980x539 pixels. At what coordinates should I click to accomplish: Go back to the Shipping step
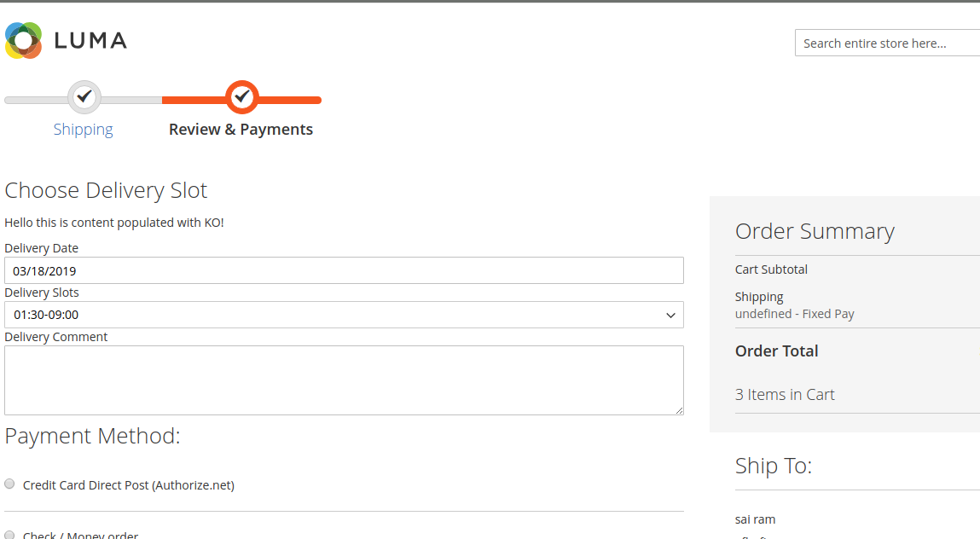[x=83, y=130]
